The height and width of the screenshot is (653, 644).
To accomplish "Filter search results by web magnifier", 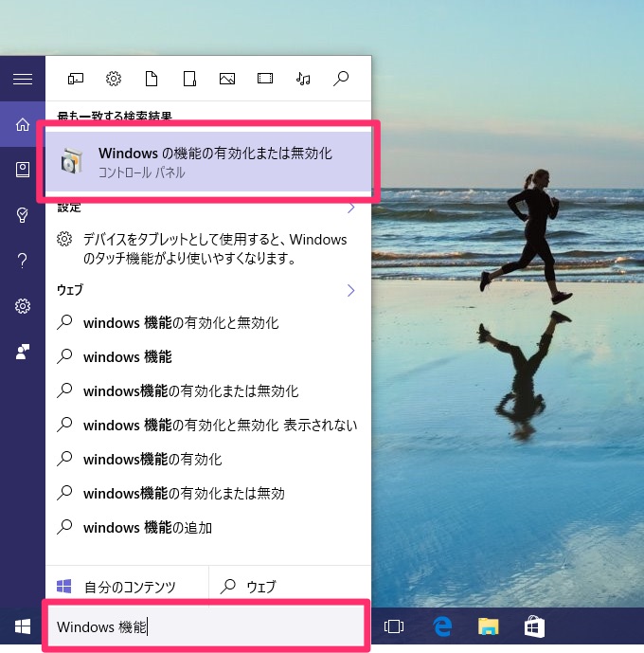I will click(341, 79).
